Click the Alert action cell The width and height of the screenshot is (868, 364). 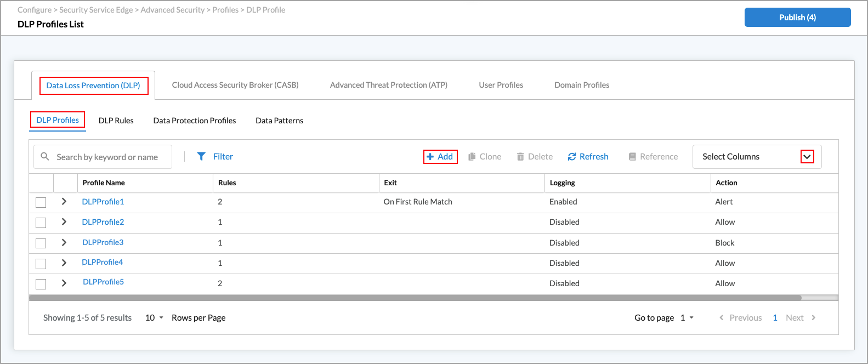pyautogui.click(x=724, y=202)
